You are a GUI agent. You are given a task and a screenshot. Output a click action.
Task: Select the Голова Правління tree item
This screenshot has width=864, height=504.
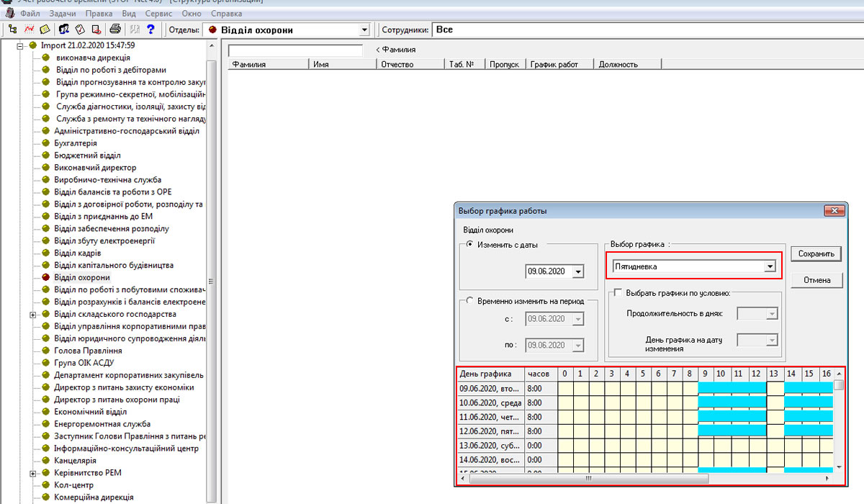click(88, 351)
